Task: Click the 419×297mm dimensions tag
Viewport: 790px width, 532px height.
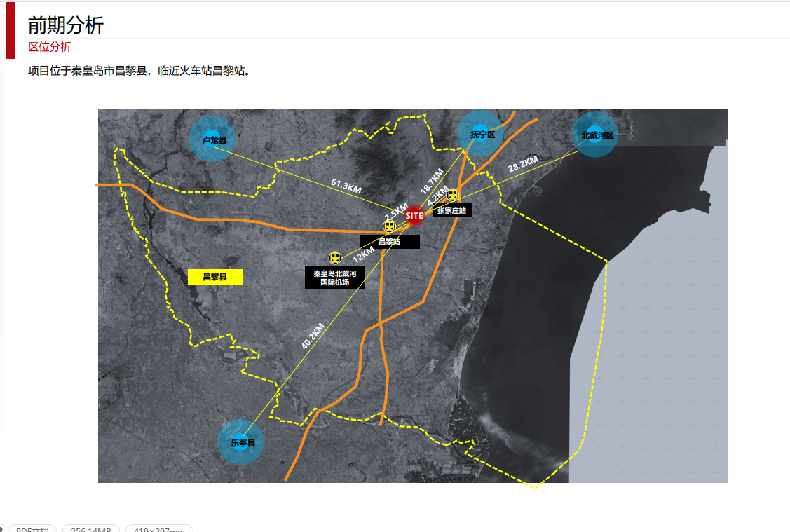Action: point(159,529)
